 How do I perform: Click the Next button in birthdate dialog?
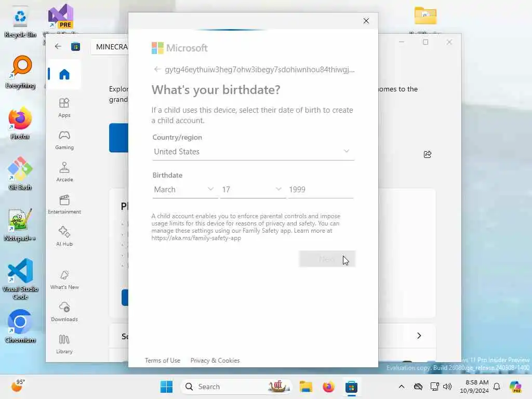pyautogui.click(x=327, y=259)
